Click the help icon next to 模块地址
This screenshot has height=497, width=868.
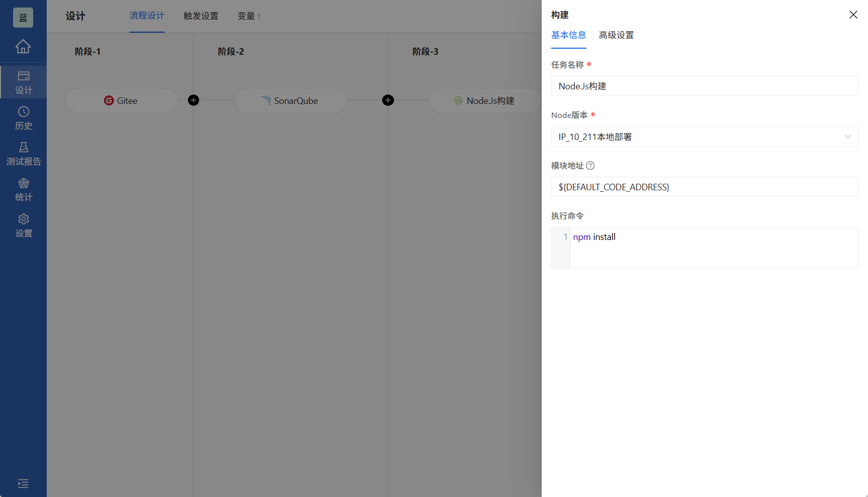(590, 165)
